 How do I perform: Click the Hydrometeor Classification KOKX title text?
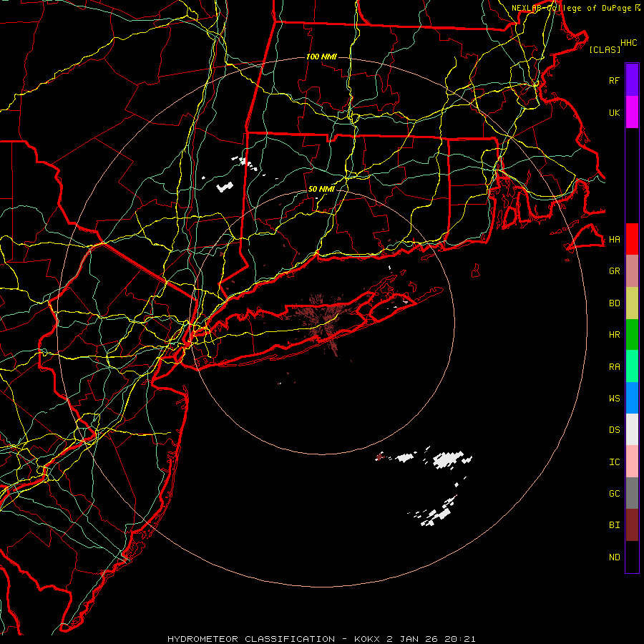pyautogui.click(x=321, y=639)
